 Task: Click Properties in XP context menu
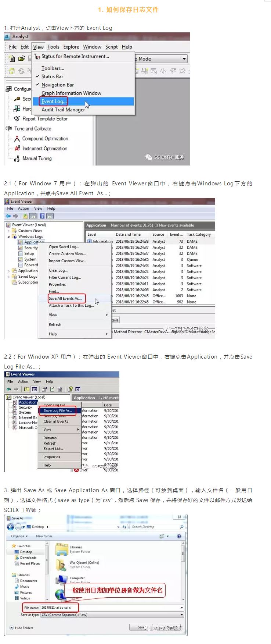(x=52, y=457)
